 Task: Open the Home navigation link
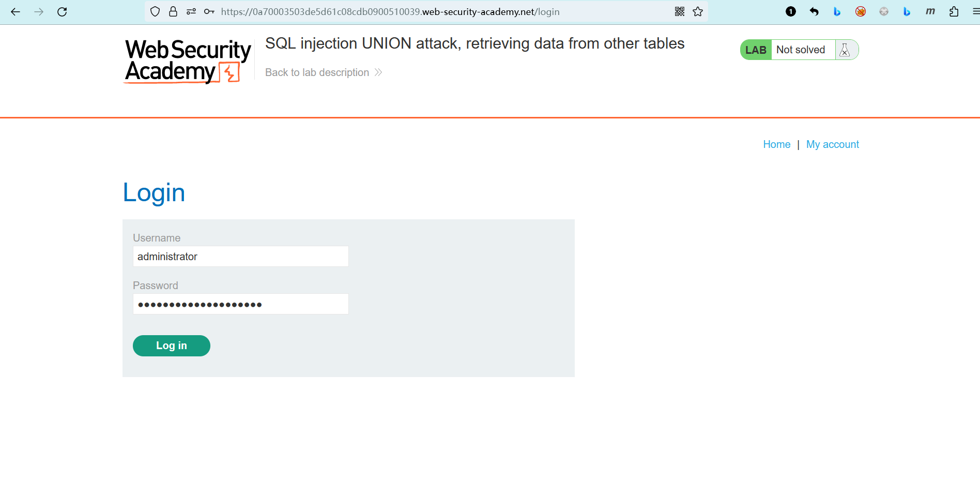point(776,144)
